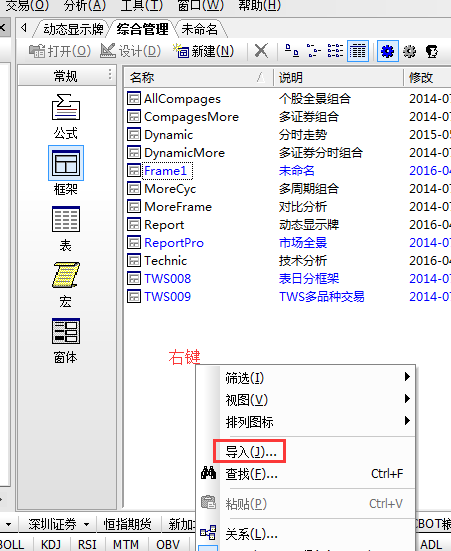
Task: Switch to the 未命名 tab
Action: tap(199, 29)
